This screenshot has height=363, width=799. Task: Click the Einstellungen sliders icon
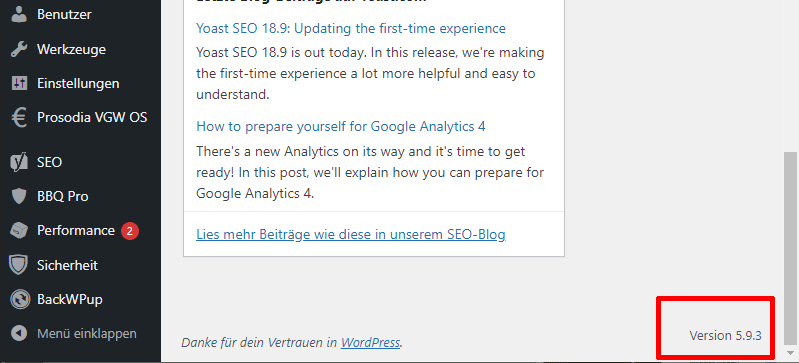[19, 83]
